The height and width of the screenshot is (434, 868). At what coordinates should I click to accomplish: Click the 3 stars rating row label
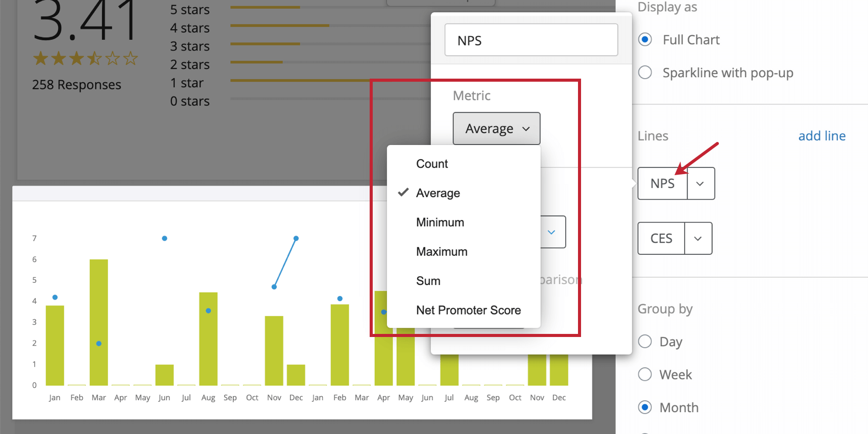(190, 46)
